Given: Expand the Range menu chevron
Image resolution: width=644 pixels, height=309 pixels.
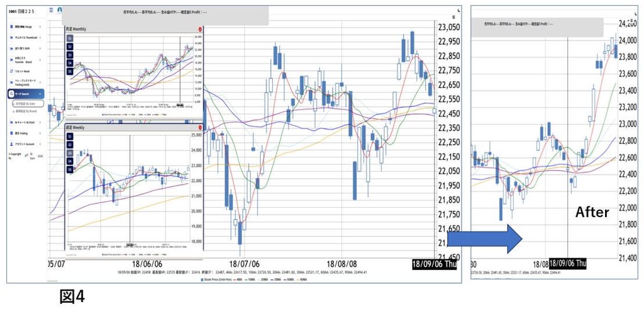Looking at the screenshot, I should [40, 26].
